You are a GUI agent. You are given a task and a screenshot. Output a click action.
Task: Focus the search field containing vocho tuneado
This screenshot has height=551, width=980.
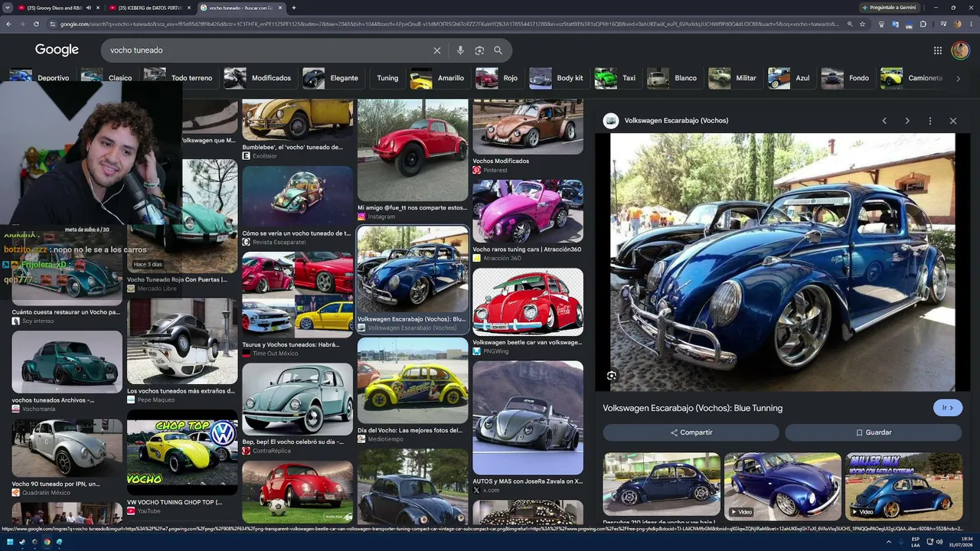[268, 51]
